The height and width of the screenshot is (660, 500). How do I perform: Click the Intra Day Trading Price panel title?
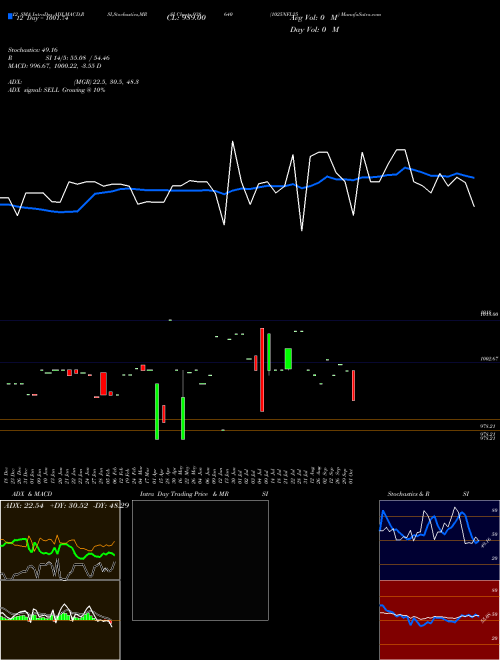204,494
